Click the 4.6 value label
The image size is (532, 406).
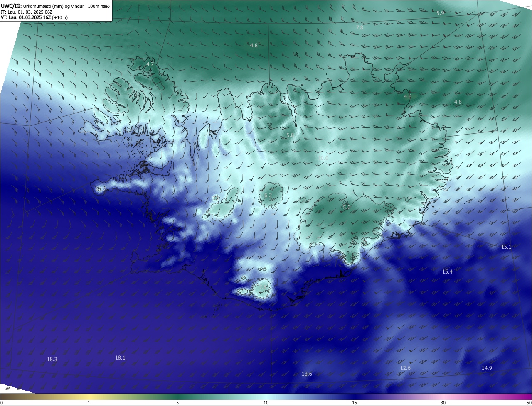[x=407, y=96]
